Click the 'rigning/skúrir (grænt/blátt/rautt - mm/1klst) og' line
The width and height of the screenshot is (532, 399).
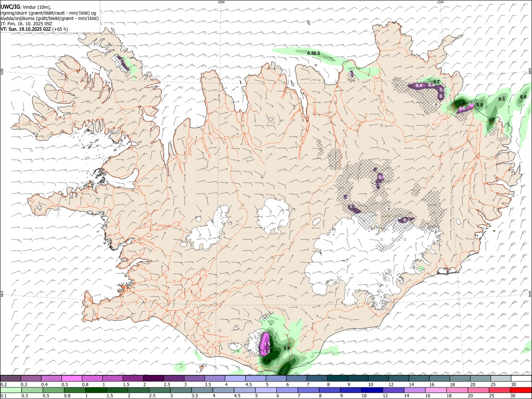[48, 12]
